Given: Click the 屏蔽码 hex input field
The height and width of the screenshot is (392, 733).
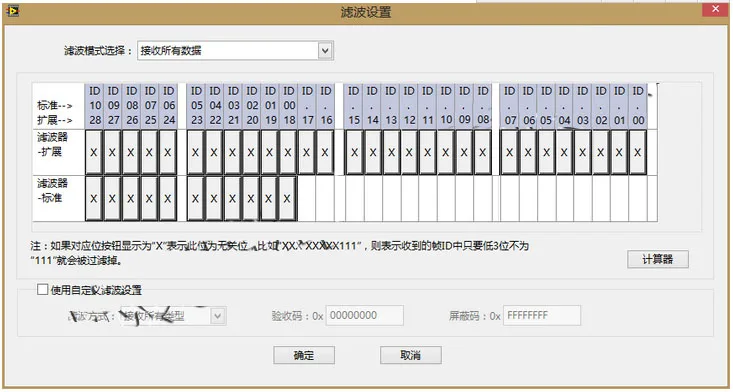Looking at the screenshot, I should click(x=542, y=315).
